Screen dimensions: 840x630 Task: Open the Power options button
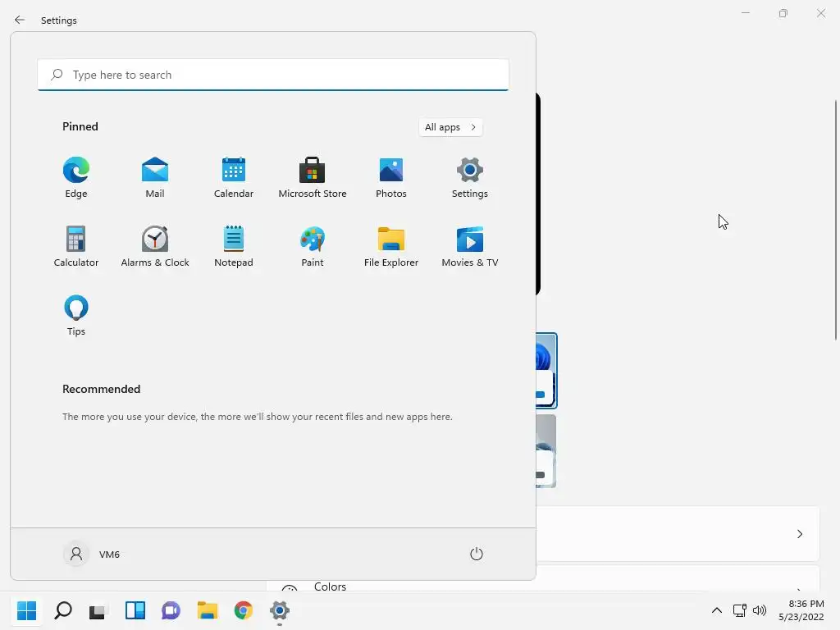click(x=477, y=554)
